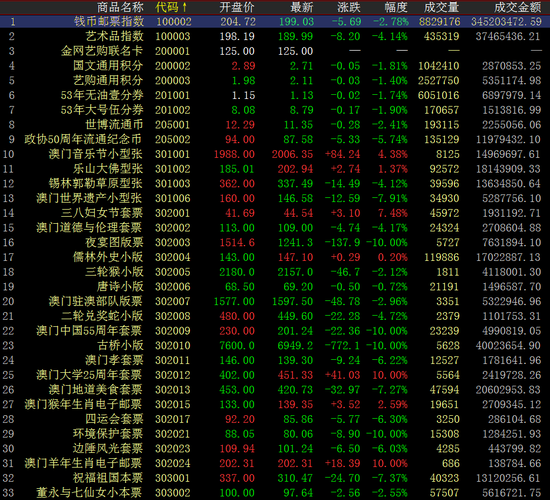Click the 商品名称 column header
Viewport: 550px width, 500px height.
[120, 7]
